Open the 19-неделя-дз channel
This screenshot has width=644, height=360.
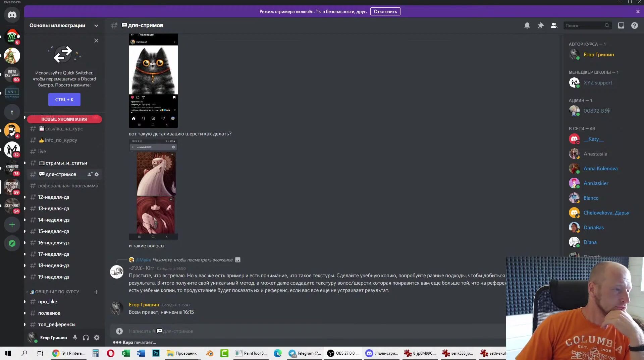click(64, 277)
